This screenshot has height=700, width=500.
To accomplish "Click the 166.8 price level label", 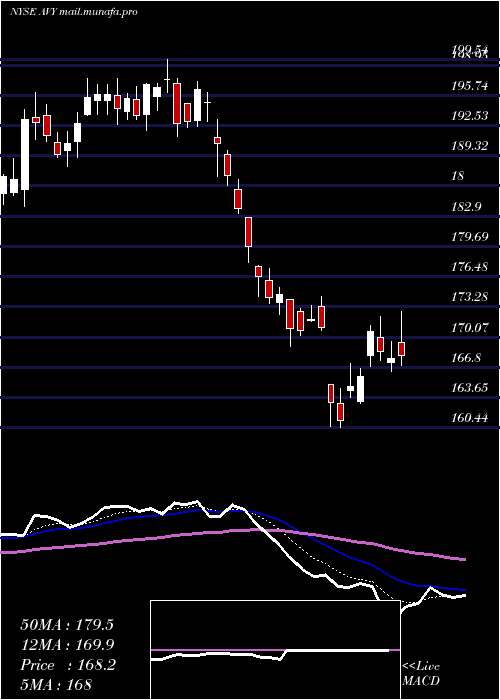I will tap(465, 358).
